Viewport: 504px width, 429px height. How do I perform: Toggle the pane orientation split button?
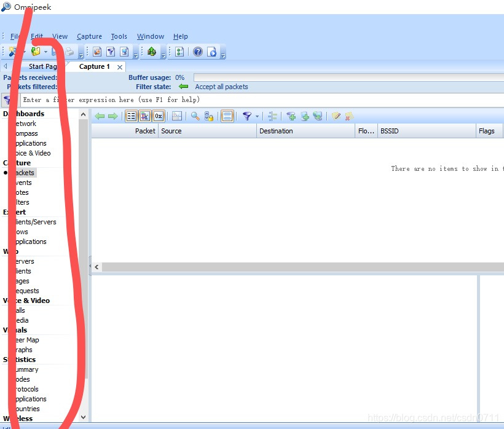(227, 116)
